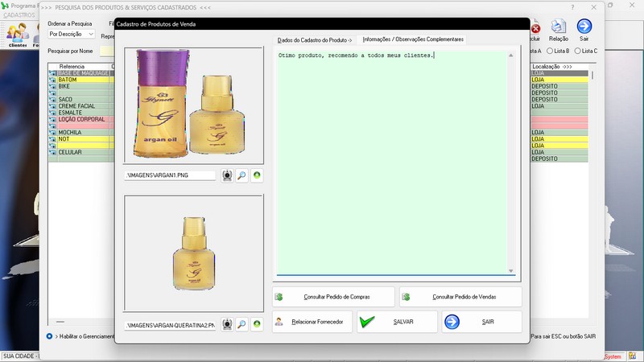
Task: Select Informações / Observações Complementares tab
Action: (x=413, y=39)
